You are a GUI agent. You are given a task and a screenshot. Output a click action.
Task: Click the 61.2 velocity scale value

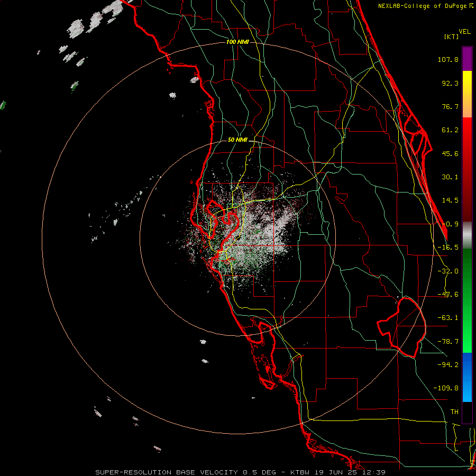[x=450, y=130]
